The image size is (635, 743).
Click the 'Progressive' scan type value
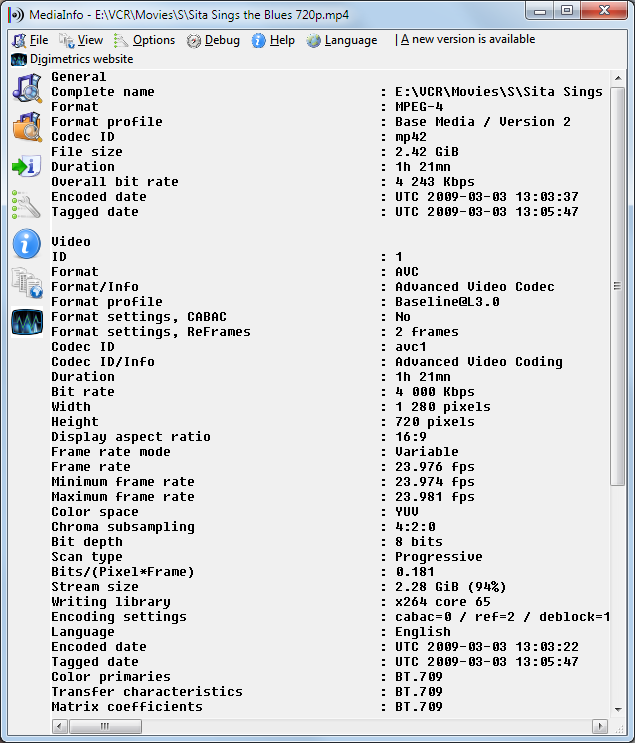[x=439, y=557]
